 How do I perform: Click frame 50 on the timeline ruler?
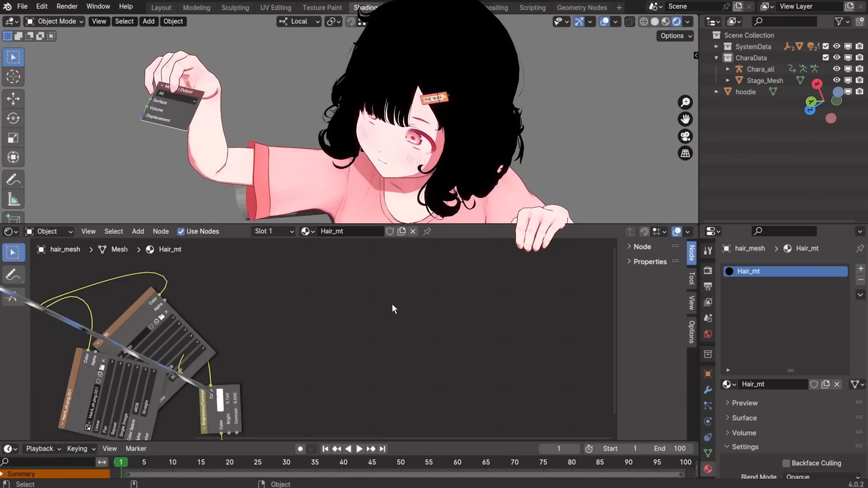tap(401, 462)
